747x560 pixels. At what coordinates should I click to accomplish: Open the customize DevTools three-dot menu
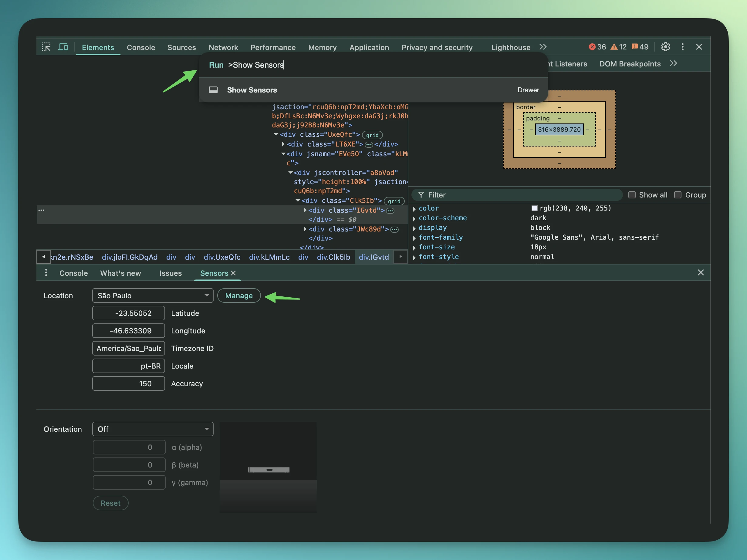point(682,47)
